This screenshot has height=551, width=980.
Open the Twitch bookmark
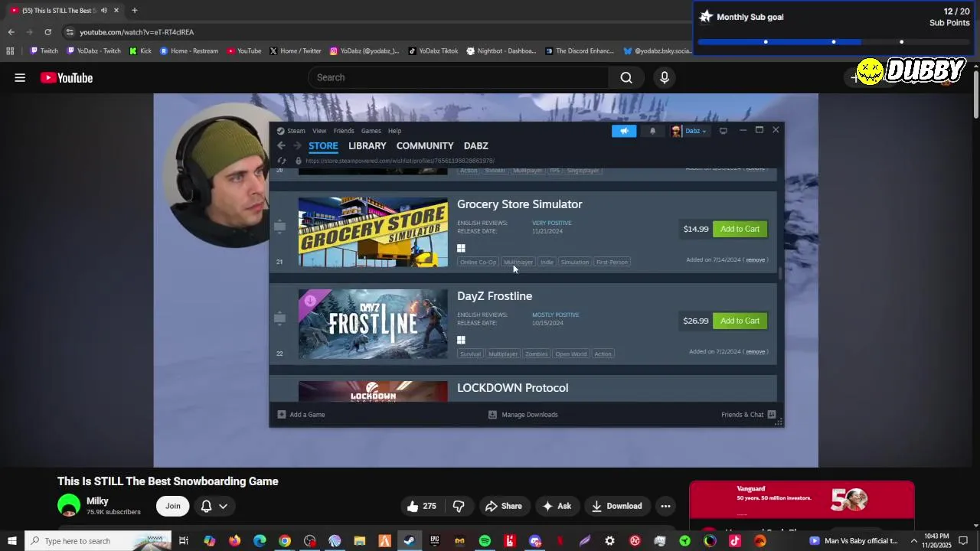point(44,51)
